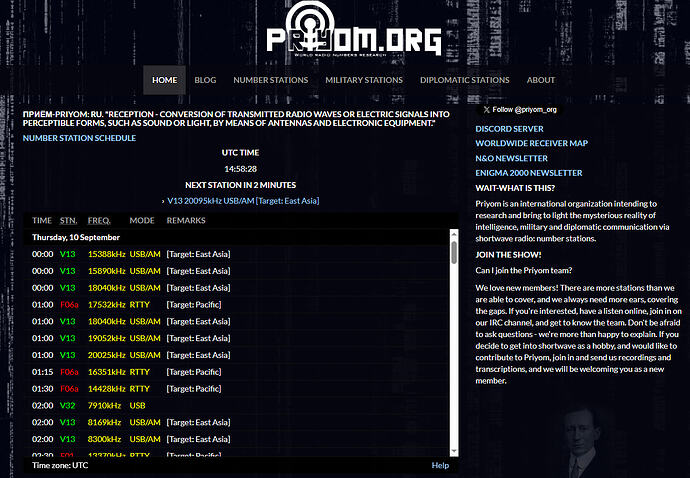Click the Help link below schedule
This screenshot has height=478, width=690.
(440, 465)
